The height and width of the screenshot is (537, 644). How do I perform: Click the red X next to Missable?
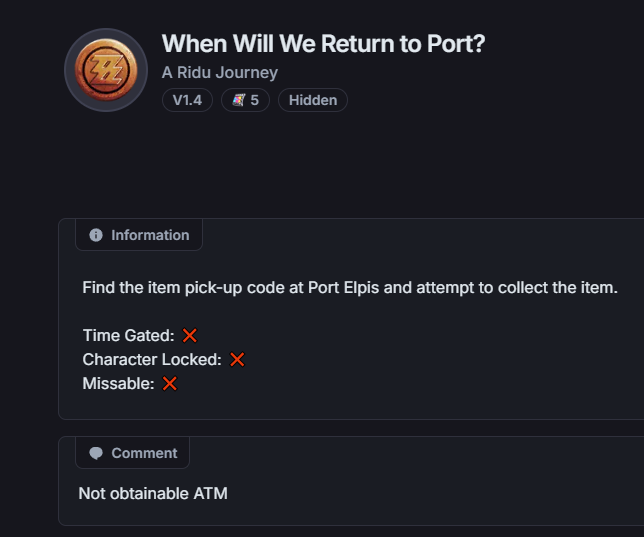(170, 383)
